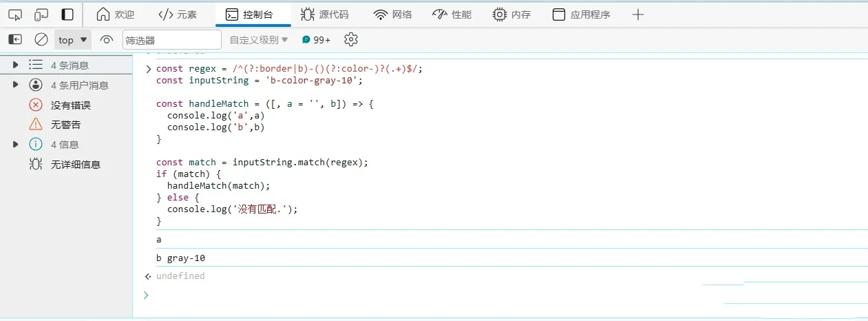Toggle the console sidebar visibility

(x=15, y=40)
